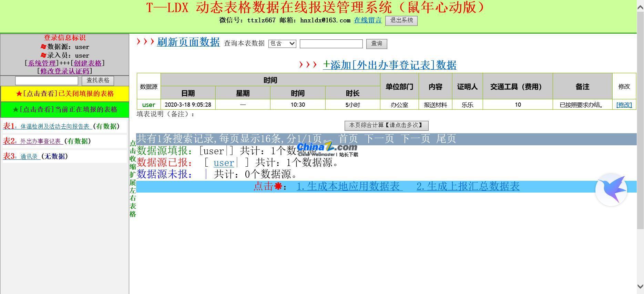Click the green user data source cell

point(149,105)
